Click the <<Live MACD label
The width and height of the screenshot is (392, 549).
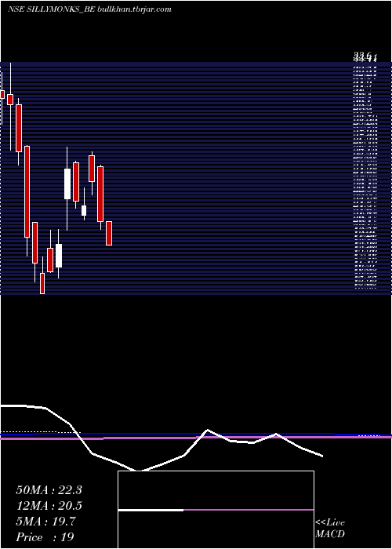pyautogui.click(x=330, y=529)
